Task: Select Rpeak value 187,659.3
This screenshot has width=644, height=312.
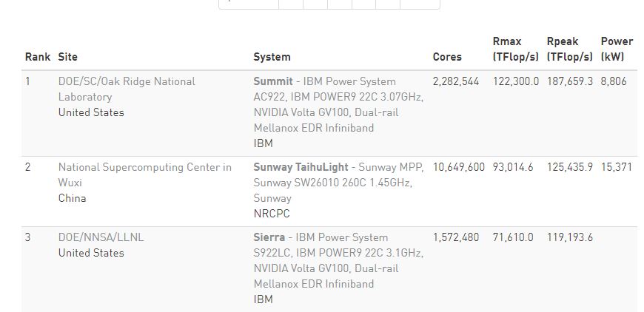Action: click(570, 81)
